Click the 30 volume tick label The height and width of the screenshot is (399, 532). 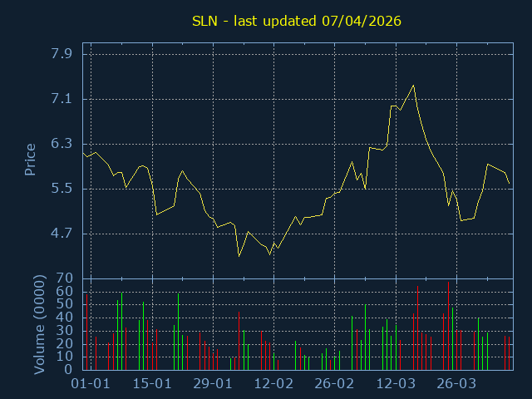(65, 330)
